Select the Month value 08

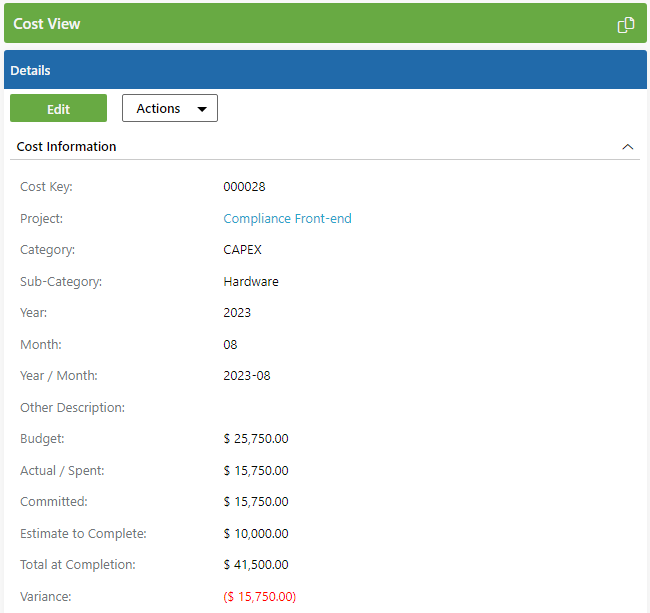[x=230, y=344]
